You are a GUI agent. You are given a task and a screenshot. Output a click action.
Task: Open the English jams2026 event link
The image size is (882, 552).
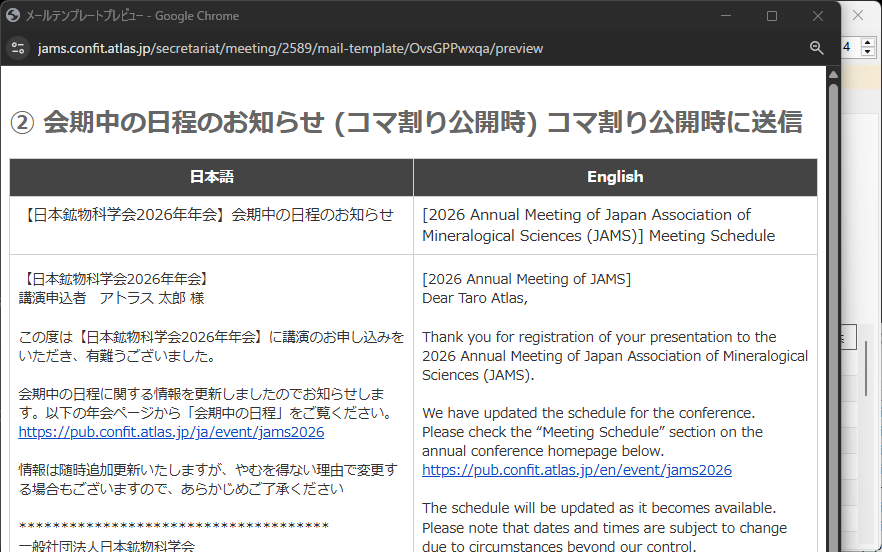tap(577, 470)
